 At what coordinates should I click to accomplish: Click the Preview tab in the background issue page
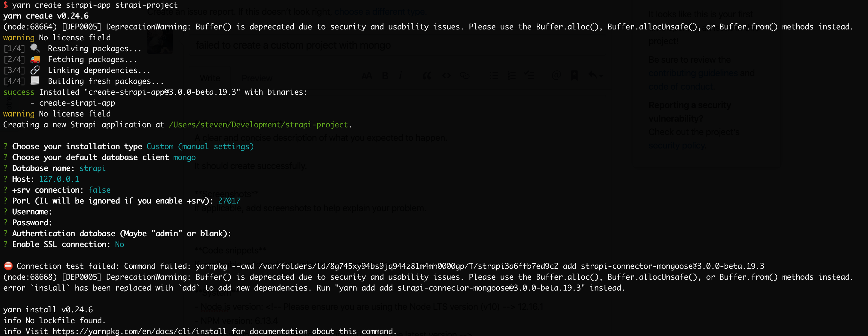[257, 78]
